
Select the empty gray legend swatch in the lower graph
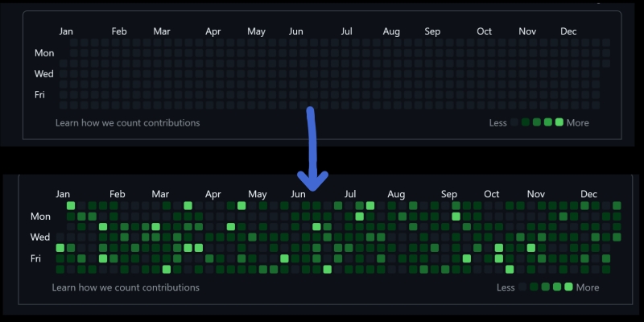click(522, 287)
